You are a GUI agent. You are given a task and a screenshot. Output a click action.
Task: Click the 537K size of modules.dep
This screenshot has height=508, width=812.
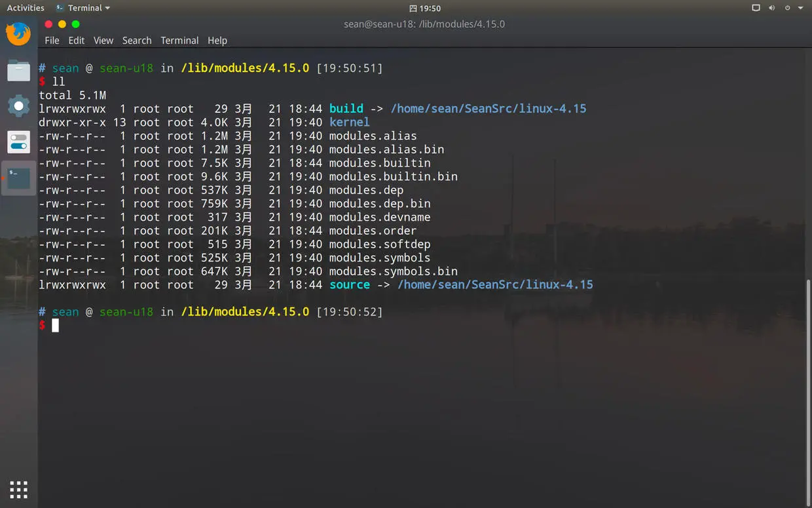pyautogui.click(x=214, y=190)
